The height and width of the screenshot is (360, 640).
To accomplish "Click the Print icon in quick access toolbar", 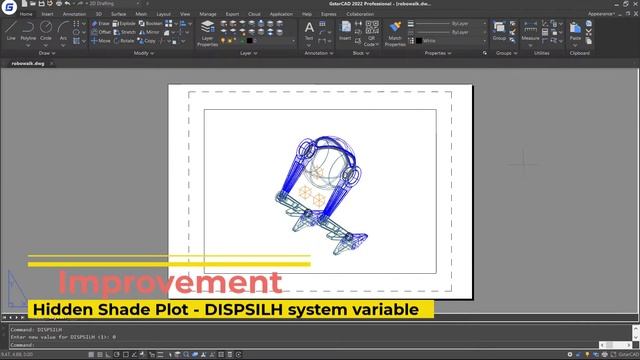I will click(59, 4).
